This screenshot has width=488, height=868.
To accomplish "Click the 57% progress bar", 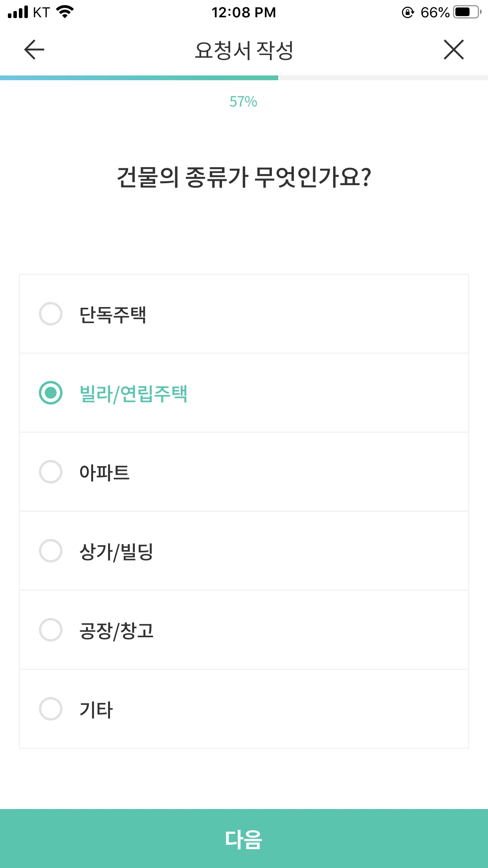I will point(244,78).
